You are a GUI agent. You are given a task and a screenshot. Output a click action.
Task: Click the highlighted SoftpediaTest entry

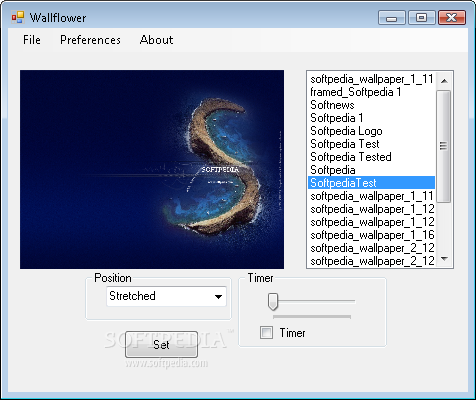point(371,183)
